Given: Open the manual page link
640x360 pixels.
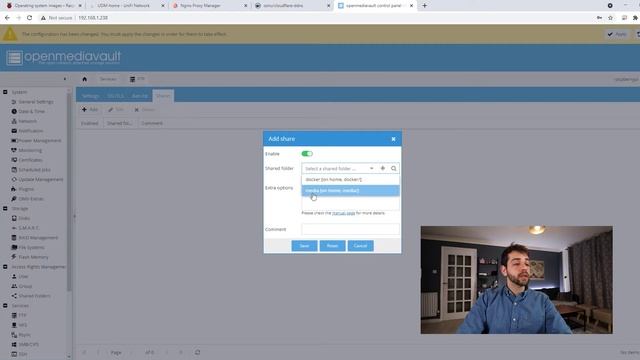Looking at the screenshot, I should [343, 213].
